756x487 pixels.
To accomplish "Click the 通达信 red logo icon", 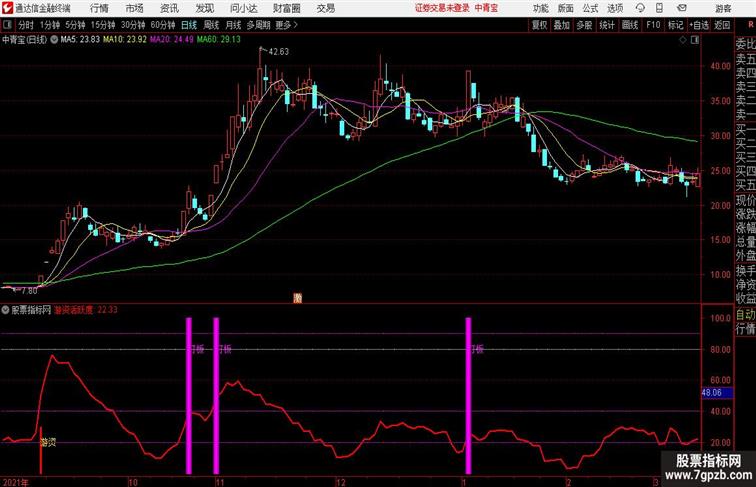I will click(7, 8).
